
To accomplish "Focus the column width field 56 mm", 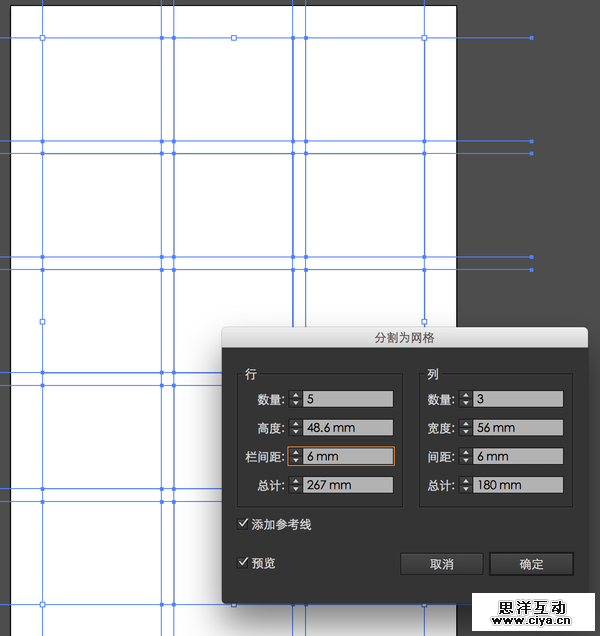I will (x=517, y=428).
